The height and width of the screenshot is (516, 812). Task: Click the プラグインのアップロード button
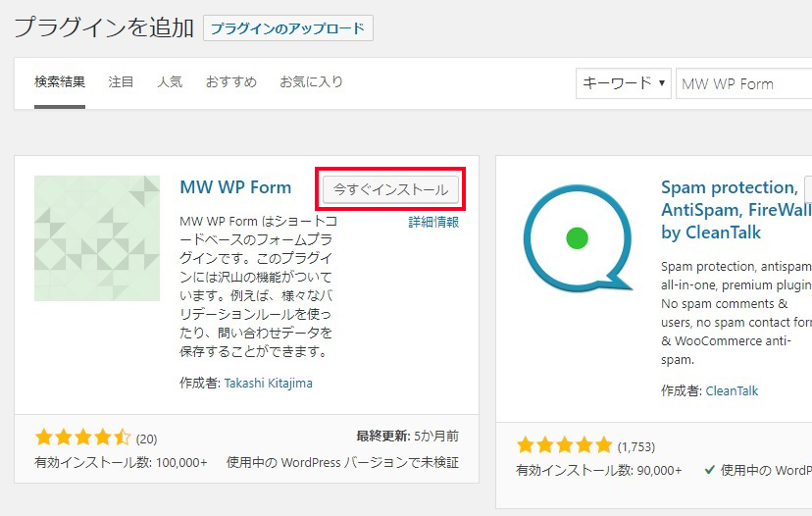click(288, 28)
